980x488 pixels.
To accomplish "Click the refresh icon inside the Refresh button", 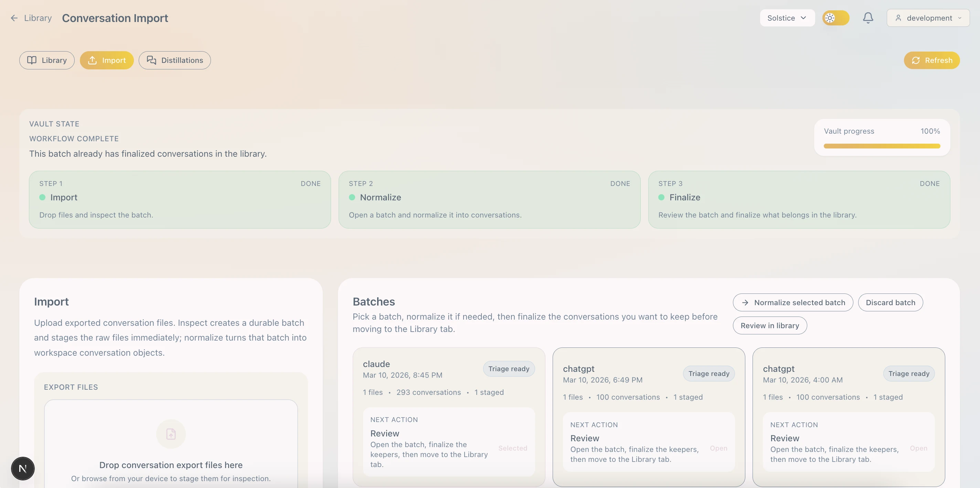I will click(x=916, y=60).
